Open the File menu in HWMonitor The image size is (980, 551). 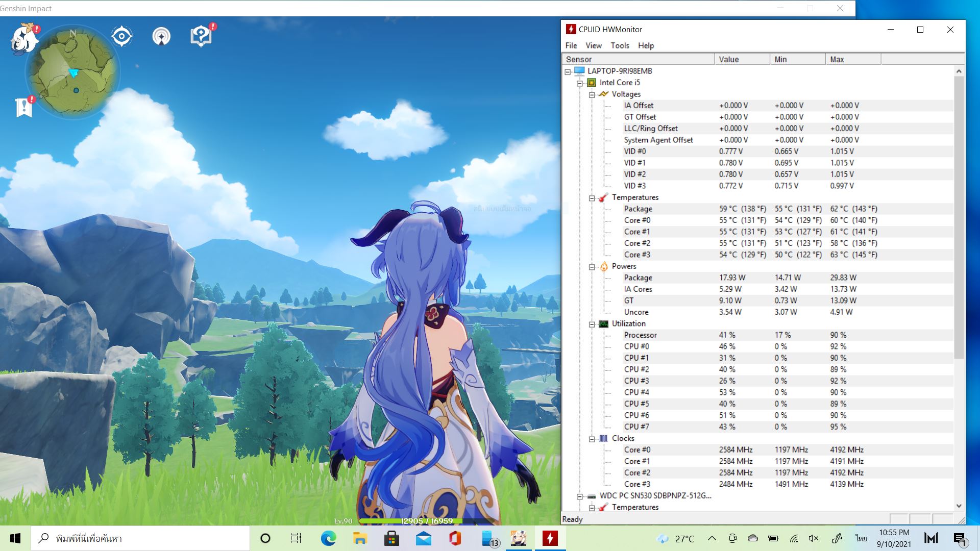tap(571, 45)
